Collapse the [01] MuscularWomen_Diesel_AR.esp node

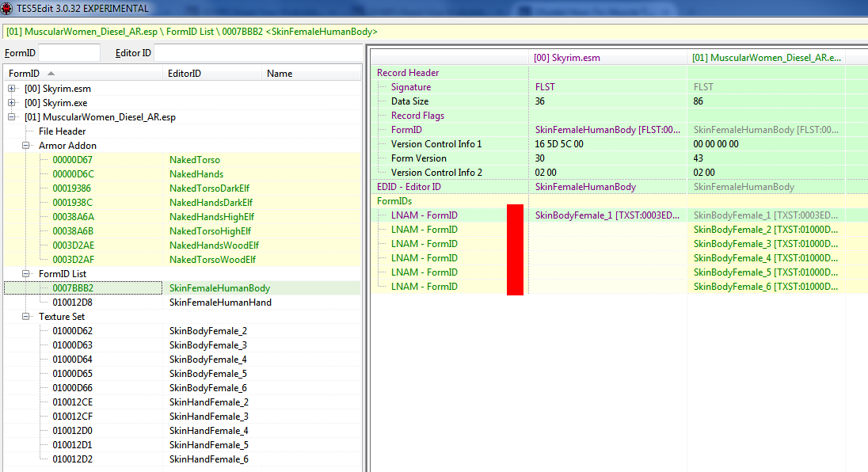(x=12, y=117)
